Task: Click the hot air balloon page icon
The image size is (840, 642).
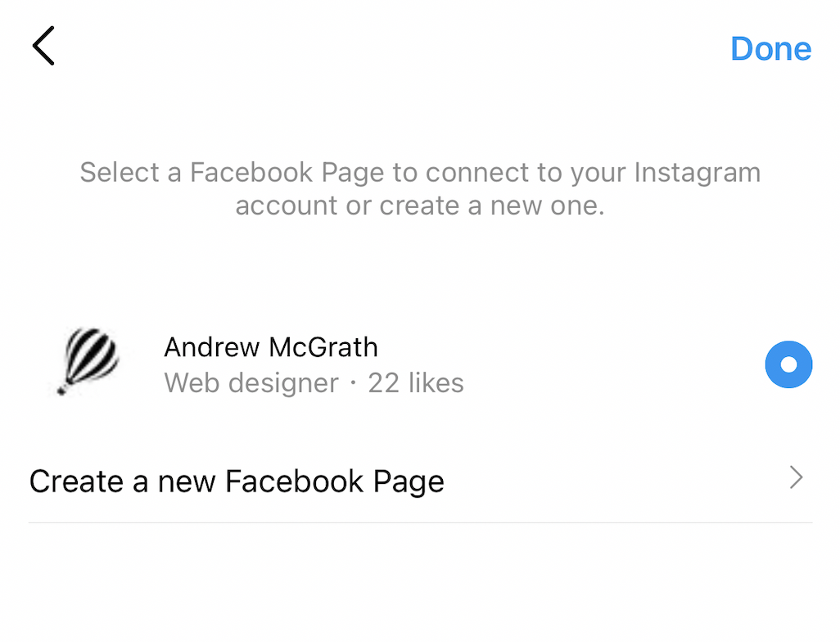Action: (88, 360)
